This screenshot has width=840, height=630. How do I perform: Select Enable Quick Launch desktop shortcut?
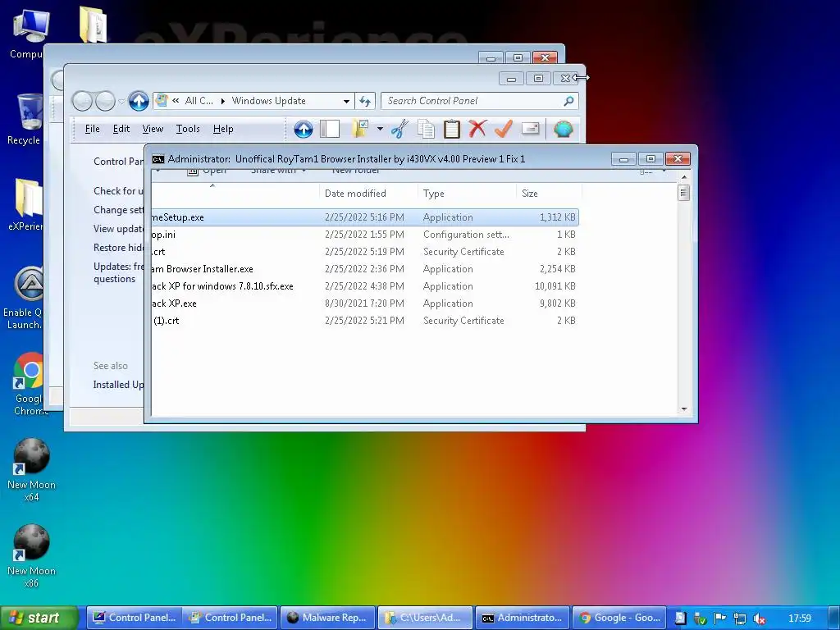click(x=24, y=297)
